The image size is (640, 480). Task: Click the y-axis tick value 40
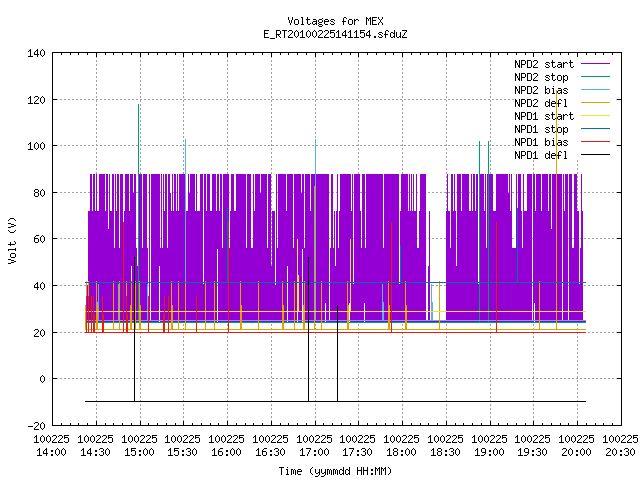coord(39,286)
